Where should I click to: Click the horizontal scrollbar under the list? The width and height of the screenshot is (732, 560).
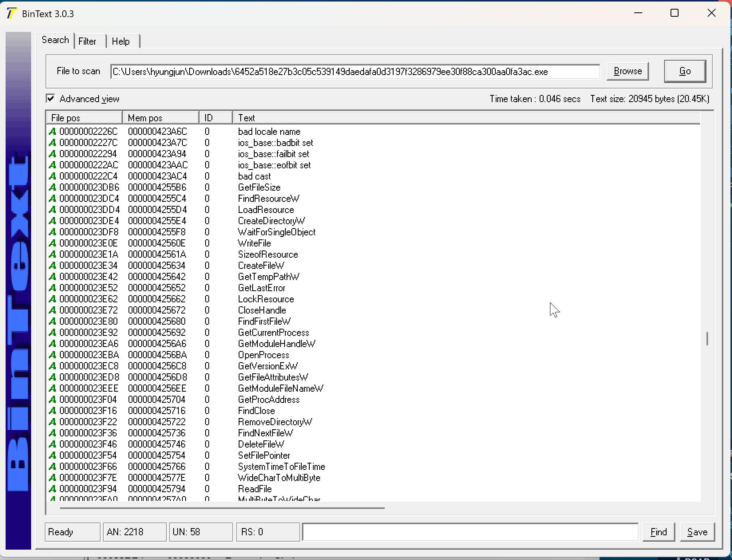(x=222, y=508)
